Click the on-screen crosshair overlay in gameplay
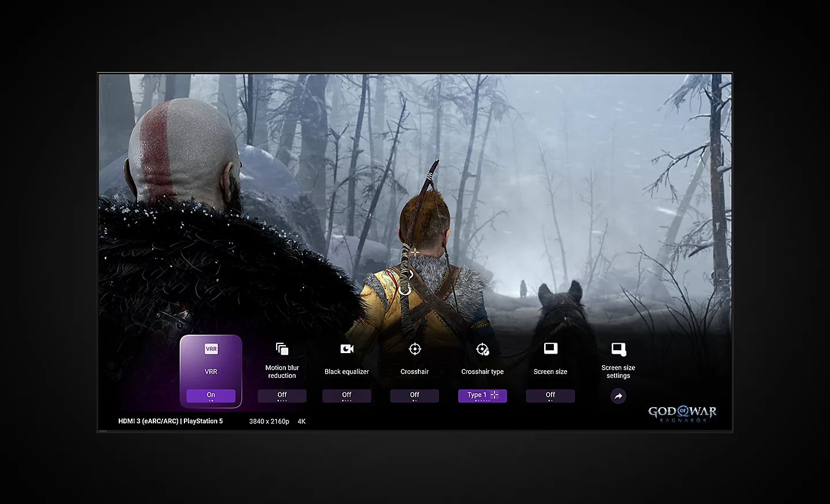The height and width of the screenshot is (504, 830). [x=414, y=252]
